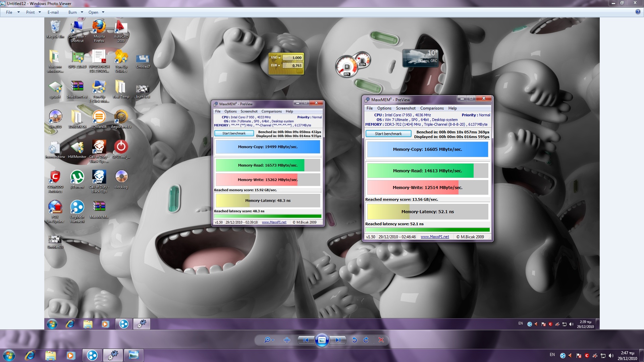Click the HWMonitor shortcut icon on the pictured desktop
This screenshot has width=644, height=362.
click(77, 149)
